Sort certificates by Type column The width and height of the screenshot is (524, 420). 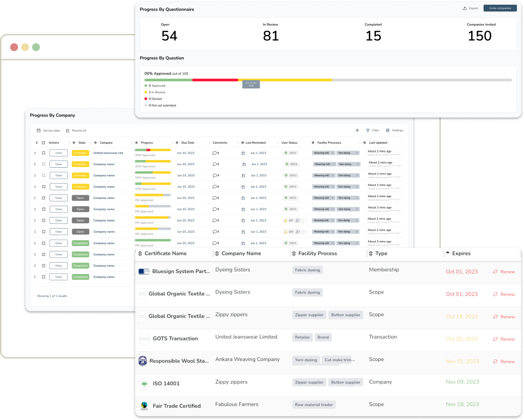click(371, 254)
